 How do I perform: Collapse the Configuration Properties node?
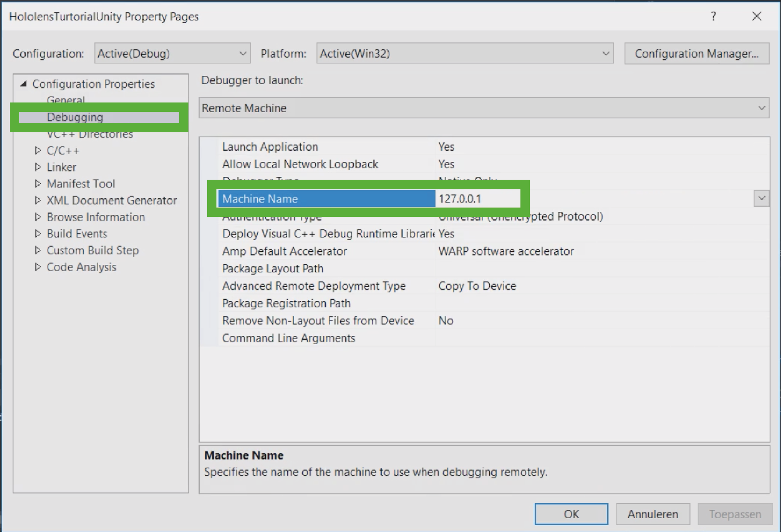(24, 84)
